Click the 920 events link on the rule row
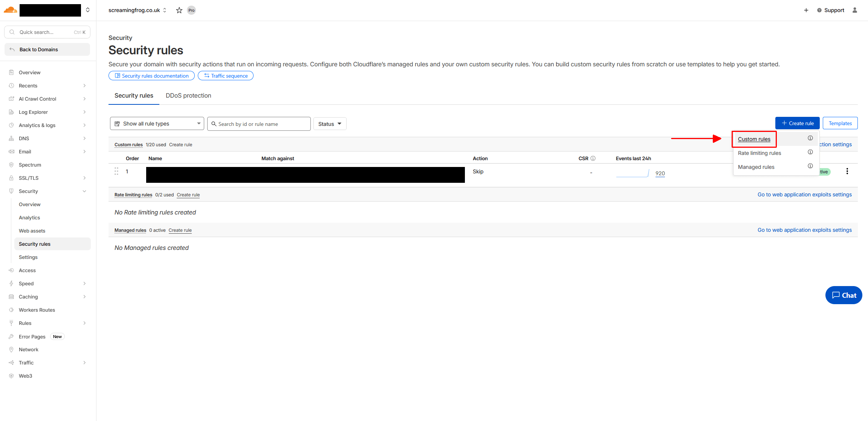This screenshot has width=868, height=421. pos(660,173)
